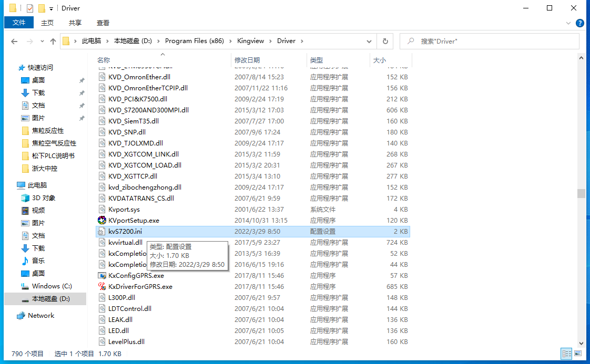
Task: Click the help question mark icon
Action: coord(580,23)
